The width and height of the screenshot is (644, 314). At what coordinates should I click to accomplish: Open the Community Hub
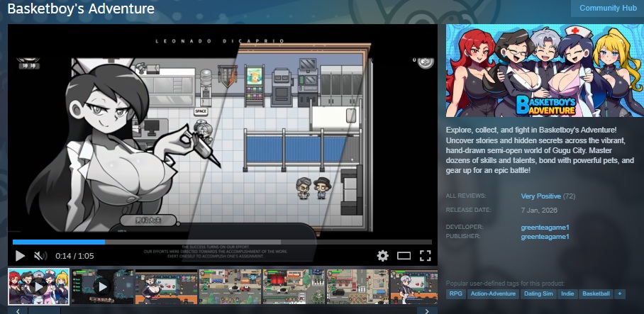[608, 9]
